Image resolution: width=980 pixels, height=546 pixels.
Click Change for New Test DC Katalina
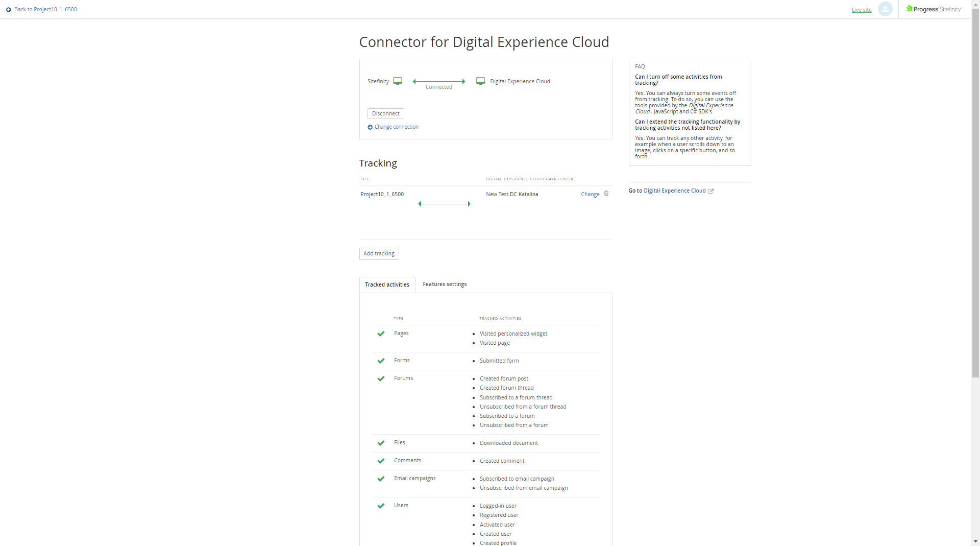point(590,194)
